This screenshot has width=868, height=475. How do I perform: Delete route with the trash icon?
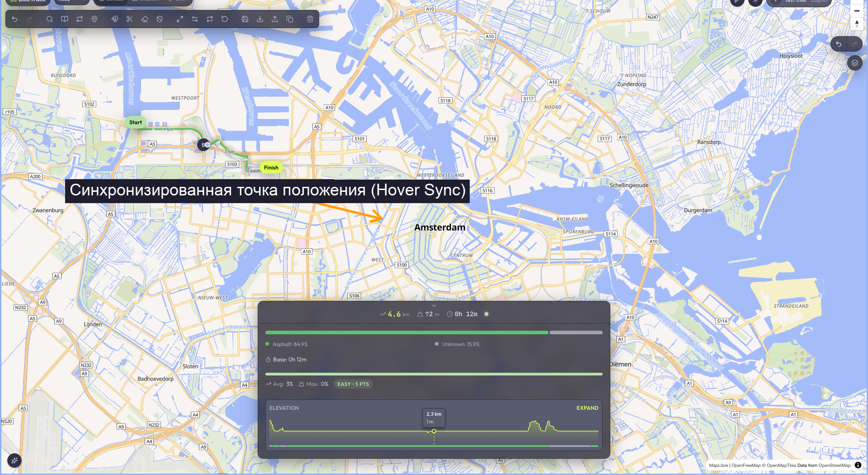310,19
